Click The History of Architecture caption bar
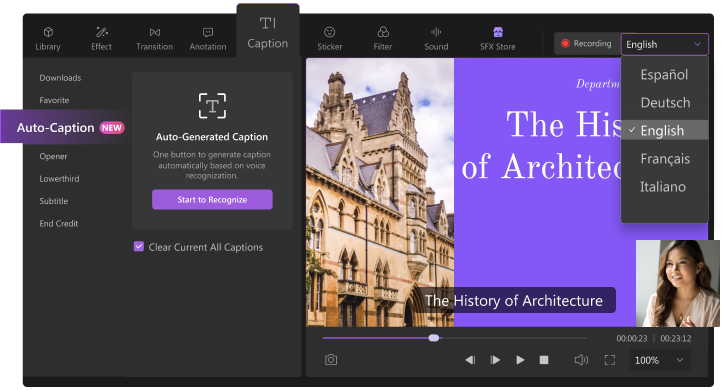Viewport: 723px width, 390px height. pyautogui.click(x=514, y=300)
